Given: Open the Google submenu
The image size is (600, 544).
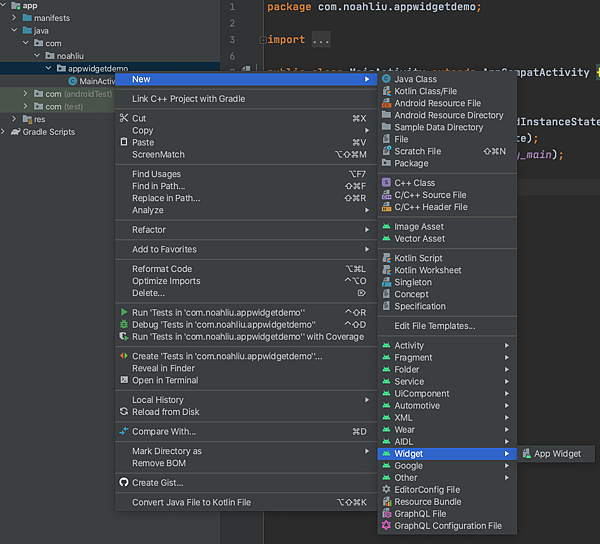Looking at the screenshot, I should click(447, 466).
